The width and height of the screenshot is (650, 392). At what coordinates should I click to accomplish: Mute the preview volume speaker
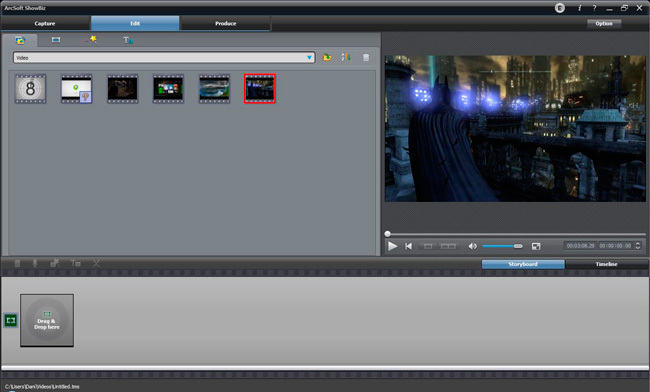[473, 246]
